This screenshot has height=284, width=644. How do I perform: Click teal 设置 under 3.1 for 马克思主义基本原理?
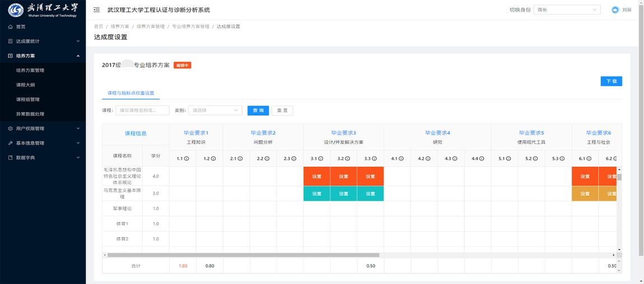316,193
